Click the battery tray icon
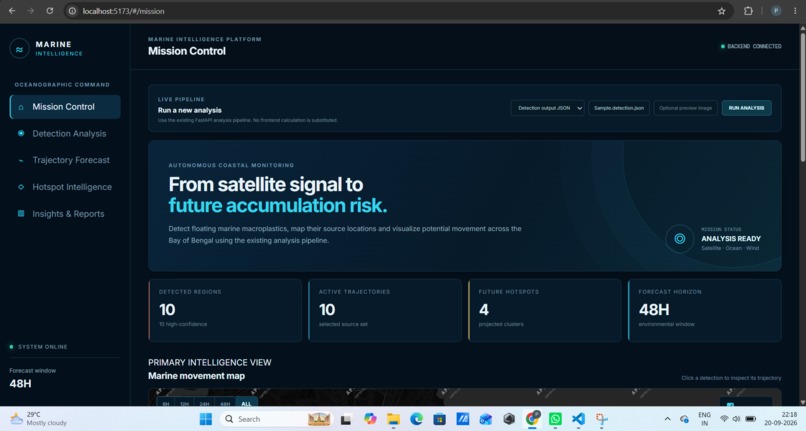Image resolution: width=806 pixels, height=431 pixels. (750, 419)
